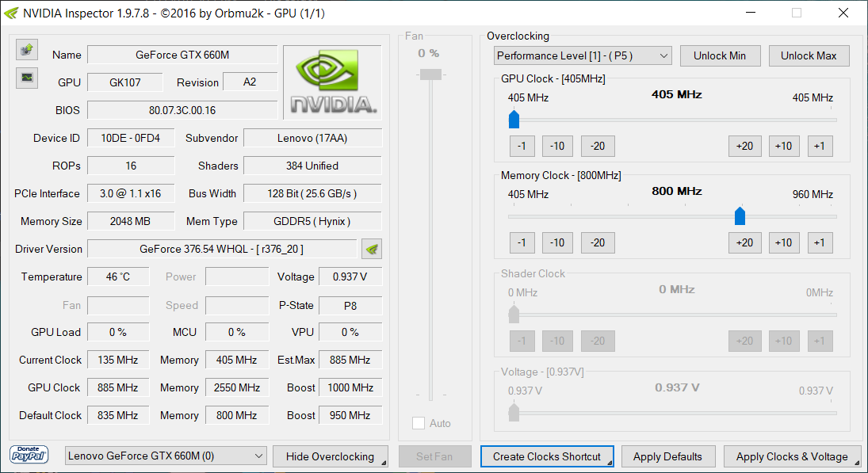Click the Device ID value 10DE - 0FD4

point(131,138)
